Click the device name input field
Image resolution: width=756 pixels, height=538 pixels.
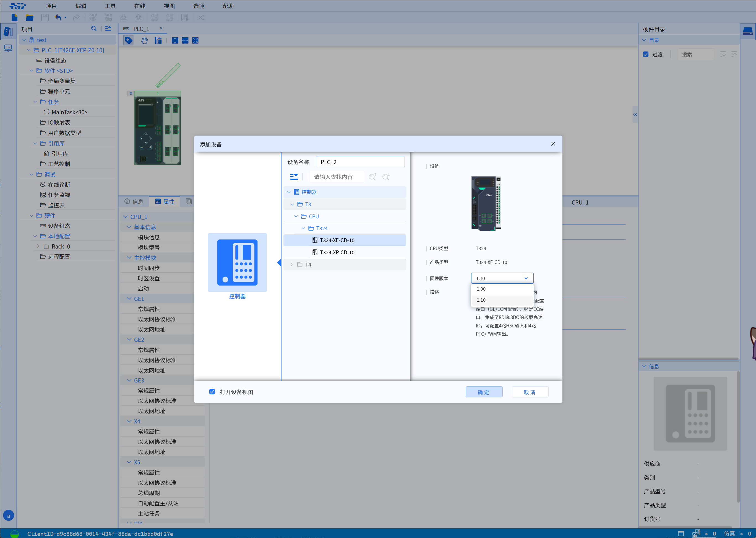click(360, 162)
